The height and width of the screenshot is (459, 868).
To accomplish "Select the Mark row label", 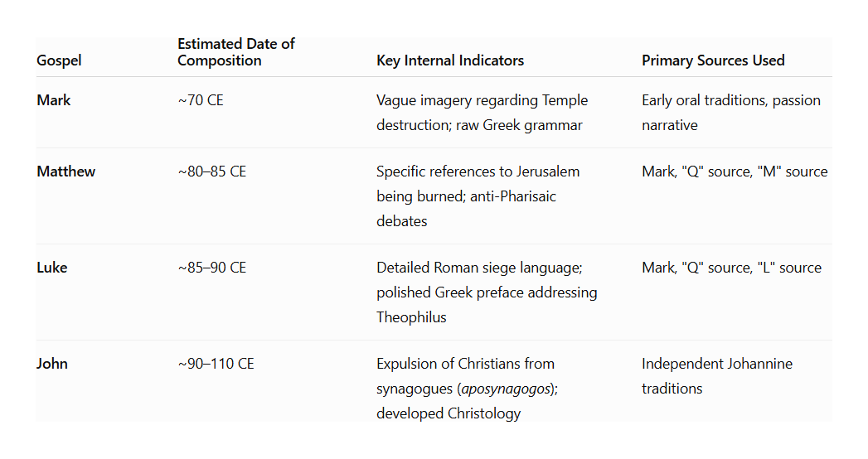I will pyautogui.click(x=54, y=100).
